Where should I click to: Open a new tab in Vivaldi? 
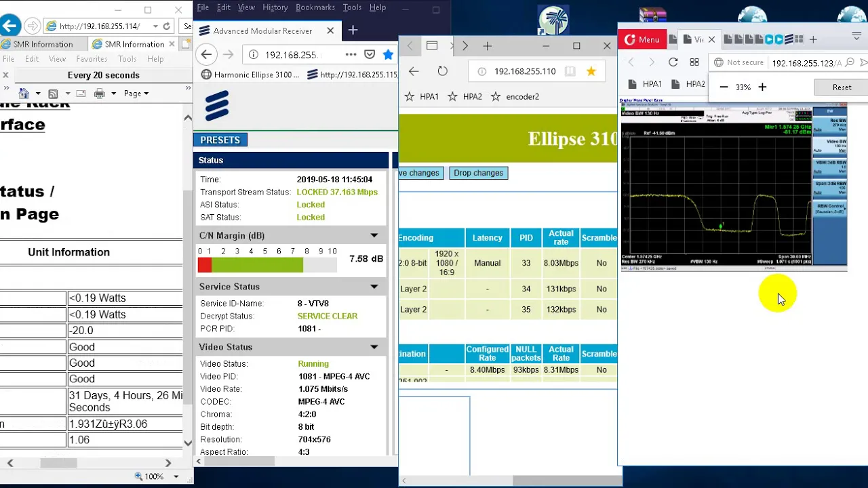tap(812, 40)
